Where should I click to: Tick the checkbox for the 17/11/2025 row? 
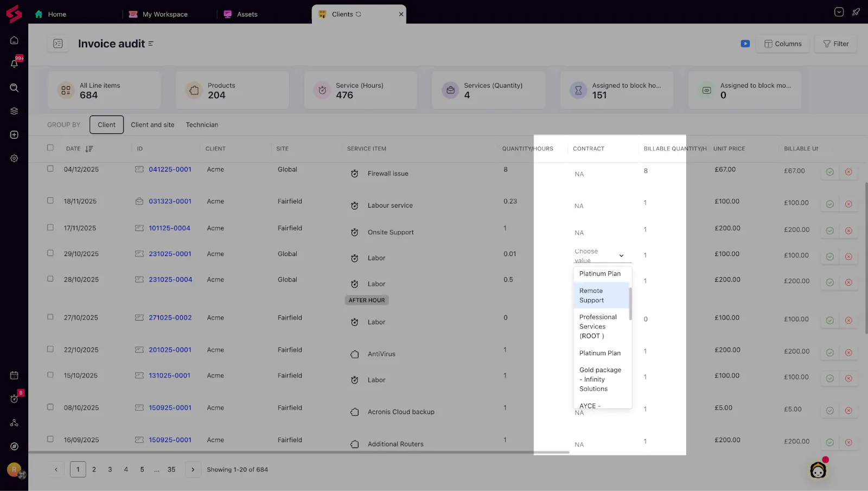50,227
